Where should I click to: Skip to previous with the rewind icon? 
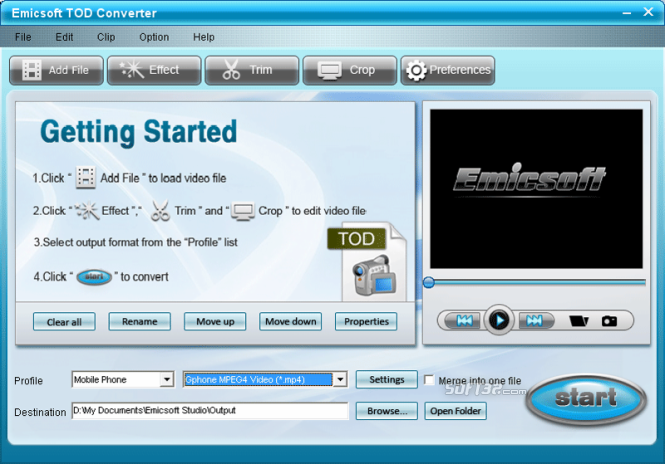point(464,321)
